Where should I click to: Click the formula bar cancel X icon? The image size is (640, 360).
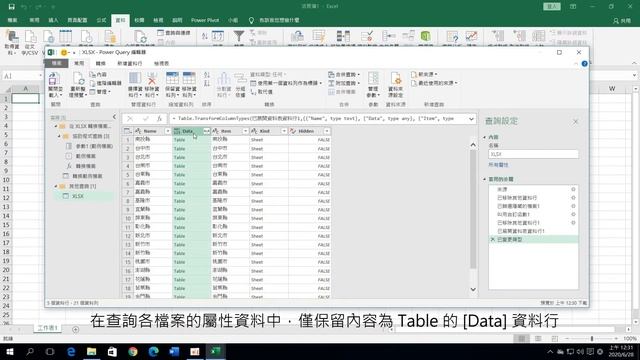(x=130, y=119)
